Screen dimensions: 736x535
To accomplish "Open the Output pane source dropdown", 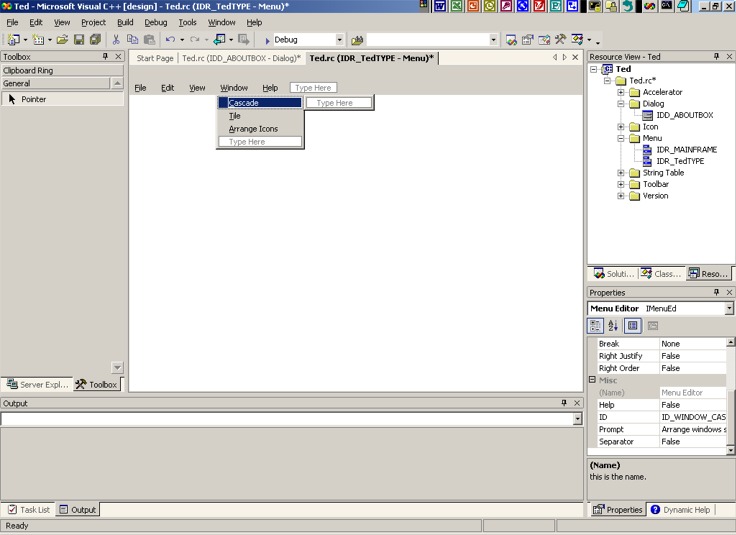I will pos(577,419).
